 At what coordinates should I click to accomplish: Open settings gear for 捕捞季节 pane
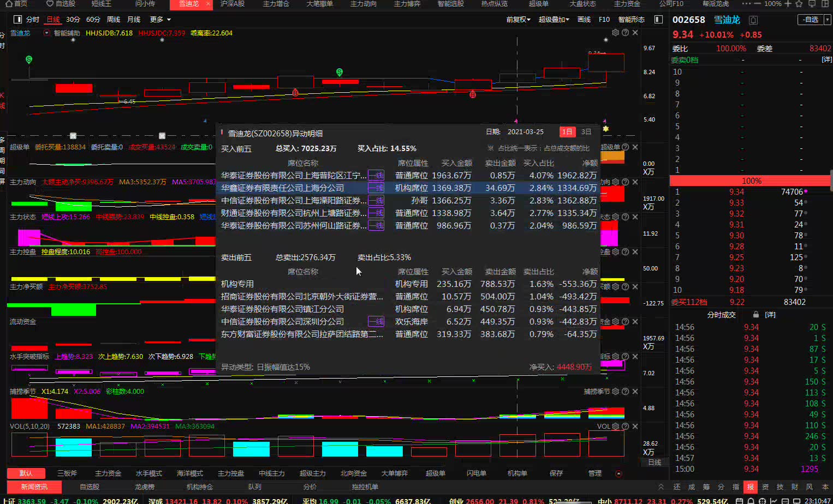click(x=616, y=392)
